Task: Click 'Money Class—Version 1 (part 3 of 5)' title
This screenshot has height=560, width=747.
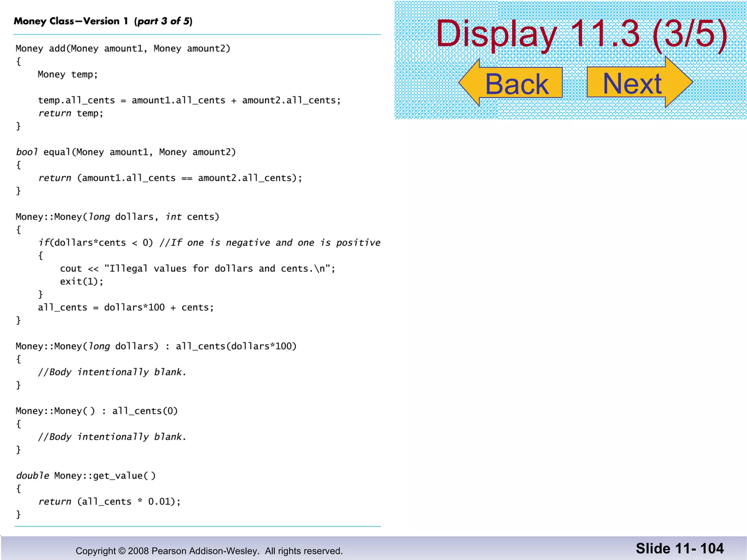Action: coord(103,21)
